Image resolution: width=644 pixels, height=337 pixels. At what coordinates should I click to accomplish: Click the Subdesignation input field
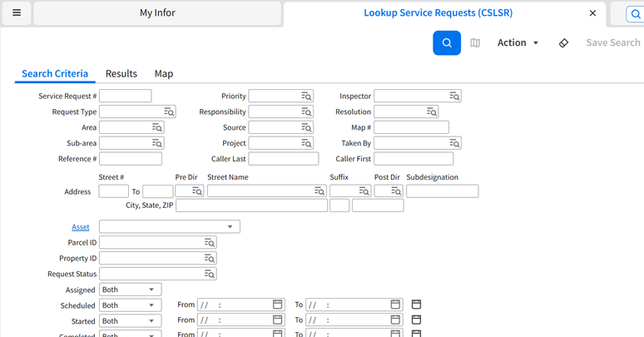tap(443, 191)
